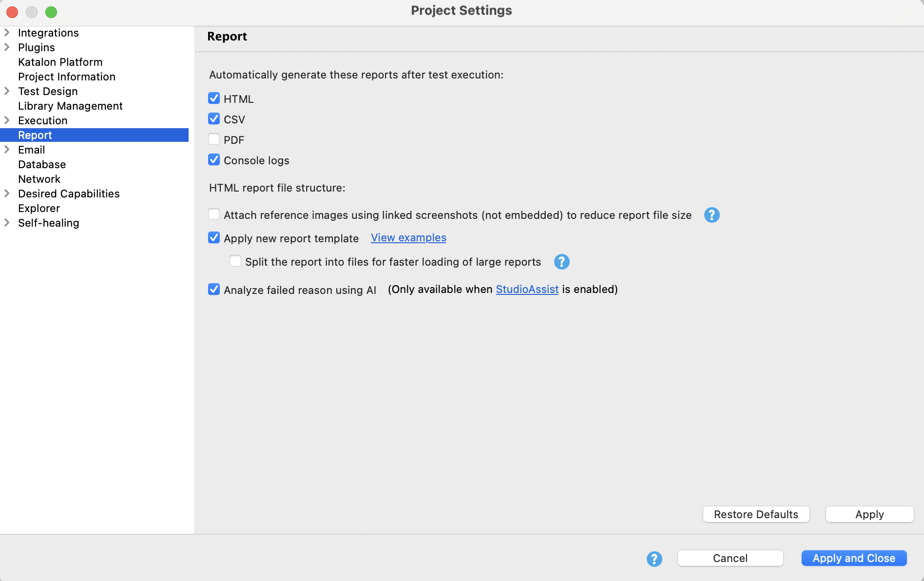Viewport: 924px width, 581px height.
Task: Select Network settings in sidebar
Action: 39,179
